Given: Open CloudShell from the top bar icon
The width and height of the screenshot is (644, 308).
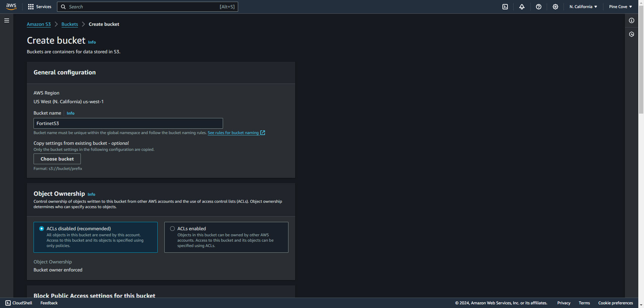Looking at the screenshot, I should point(505,7).
